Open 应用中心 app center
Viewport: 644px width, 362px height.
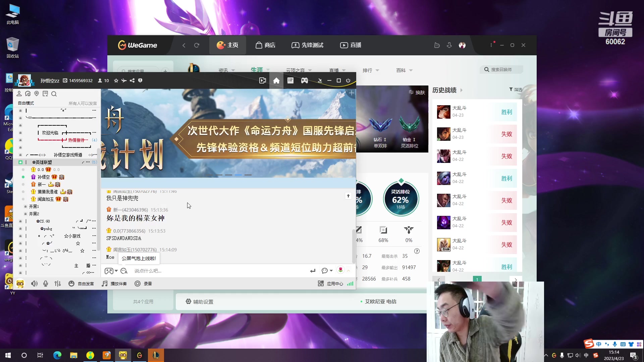pos(330,284)
